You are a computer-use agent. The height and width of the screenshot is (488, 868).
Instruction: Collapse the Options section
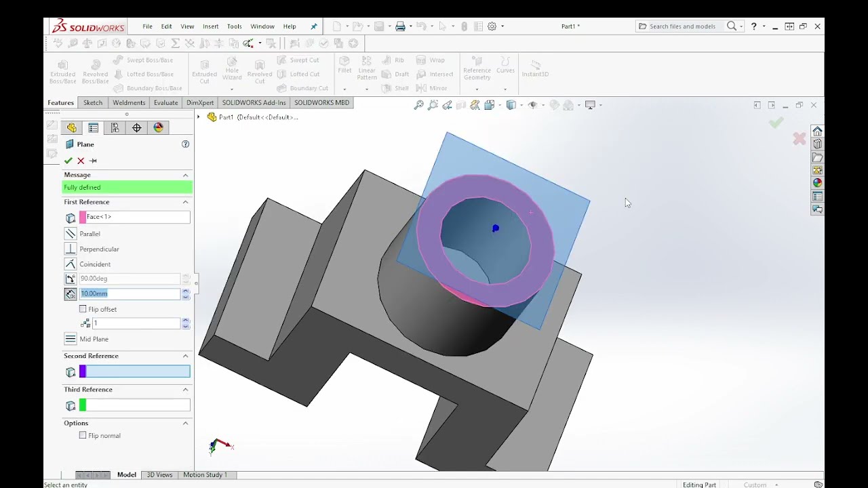click(x=185, y=423)
